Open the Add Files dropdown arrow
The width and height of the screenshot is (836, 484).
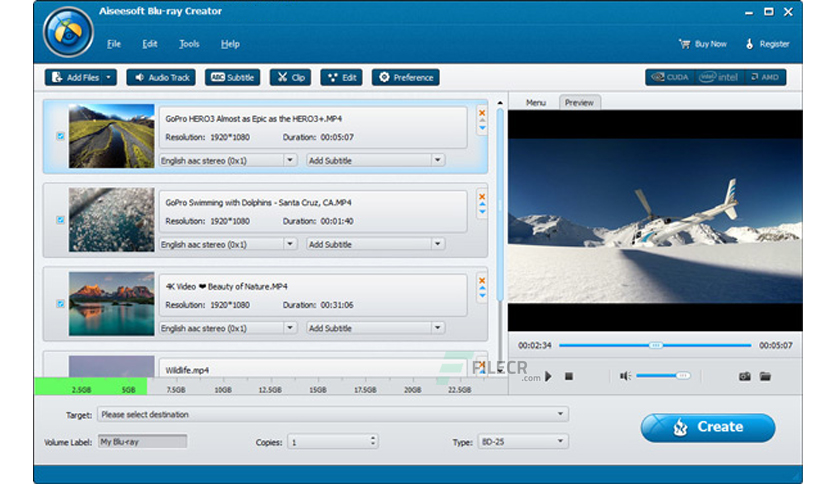[109, 77]
